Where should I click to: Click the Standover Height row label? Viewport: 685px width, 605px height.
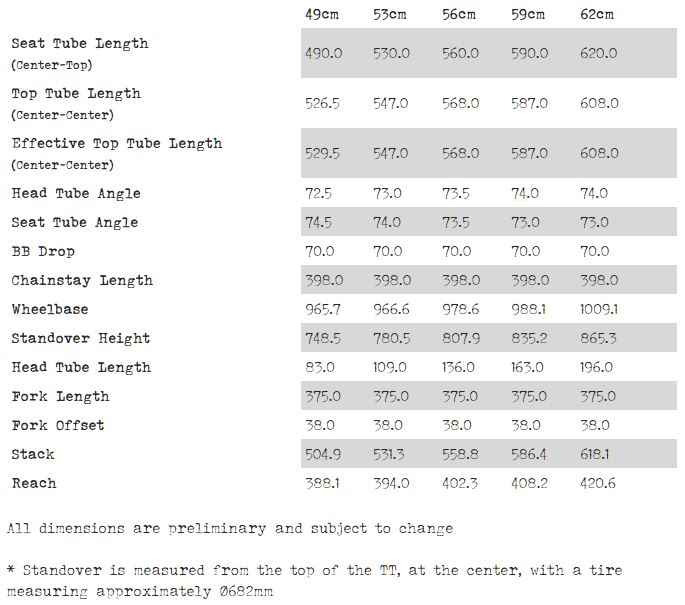[x=81, y=338]
